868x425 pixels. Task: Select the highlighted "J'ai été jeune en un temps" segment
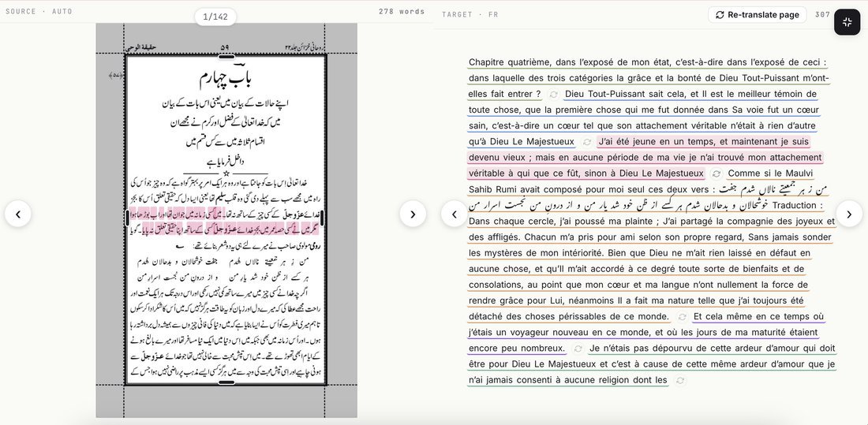pyautogui.click(x=645, y=158)
